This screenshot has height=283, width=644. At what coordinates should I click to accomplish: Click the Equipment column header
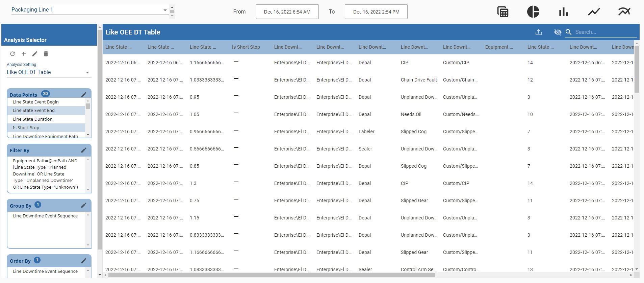[499, 47]
